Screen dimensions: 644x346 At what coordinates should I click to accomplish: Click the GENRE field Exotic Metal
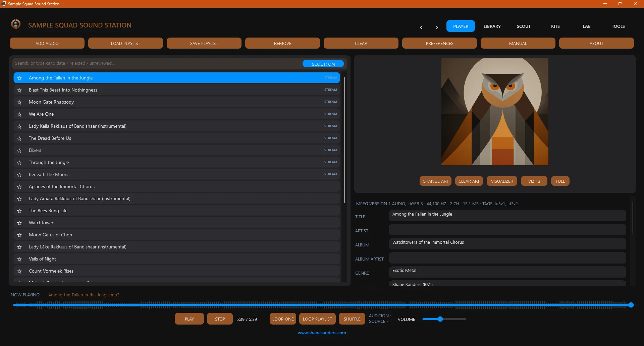(507, 272)
